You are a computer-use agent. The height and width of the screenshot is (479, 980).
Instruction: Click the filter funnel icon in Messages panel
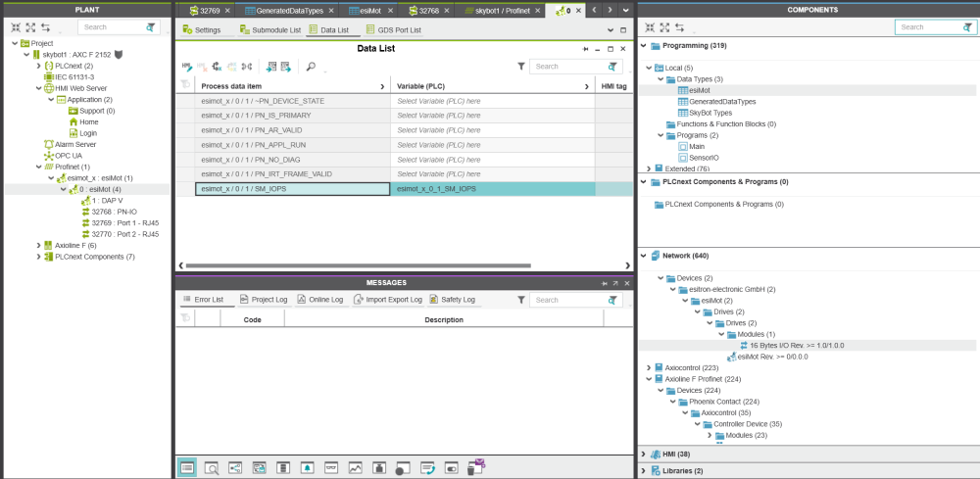pyautogui.click(x=521, y=300)
